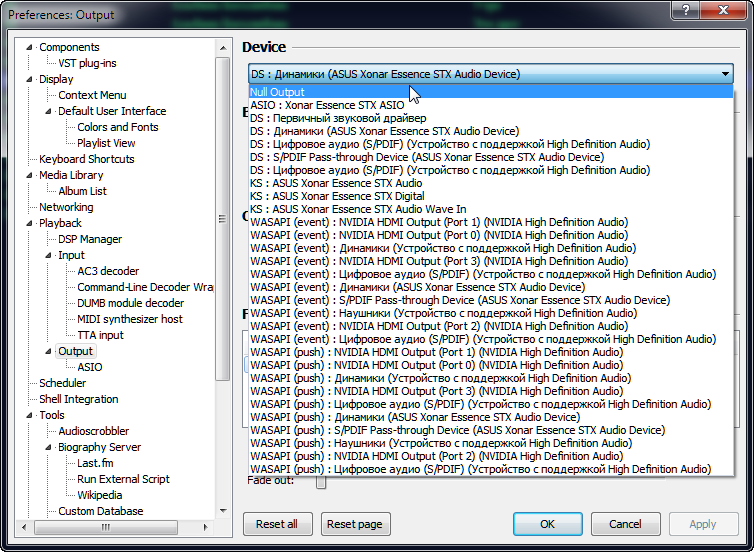Pick DS : Первичный звуковой драйвер option
Viewport: 754px width, 552px height.
(x=338, y=118)
